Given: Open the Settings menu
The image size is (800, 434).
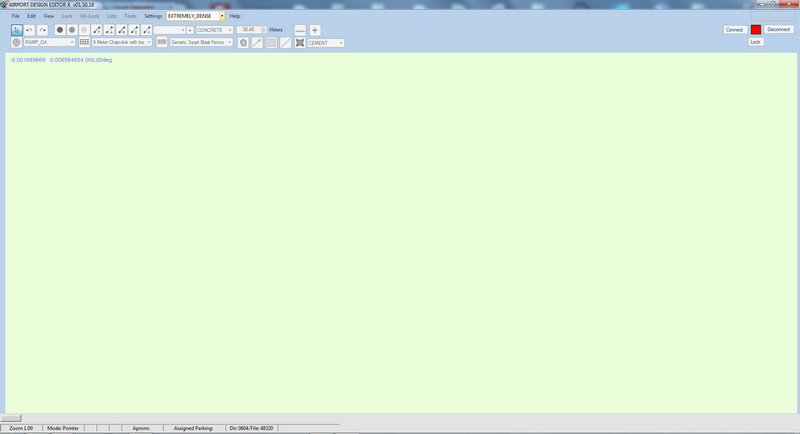Looking at the screenshot, I should coord(153,16).
